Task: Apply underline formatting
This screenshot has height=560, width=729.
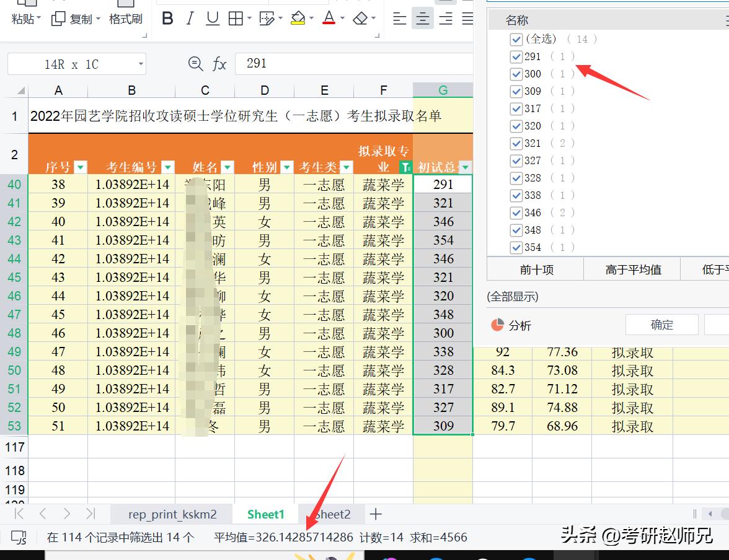Action: click(212, 19)
